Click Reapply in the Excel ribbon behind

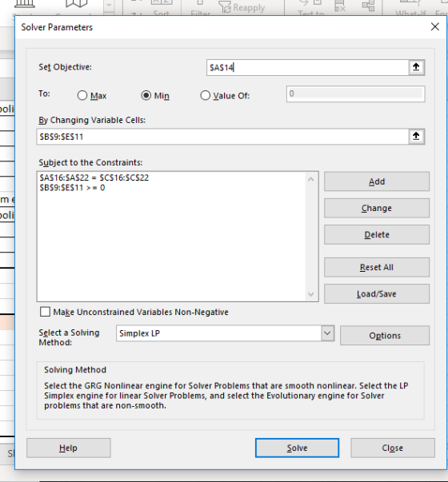click(242, 7)
